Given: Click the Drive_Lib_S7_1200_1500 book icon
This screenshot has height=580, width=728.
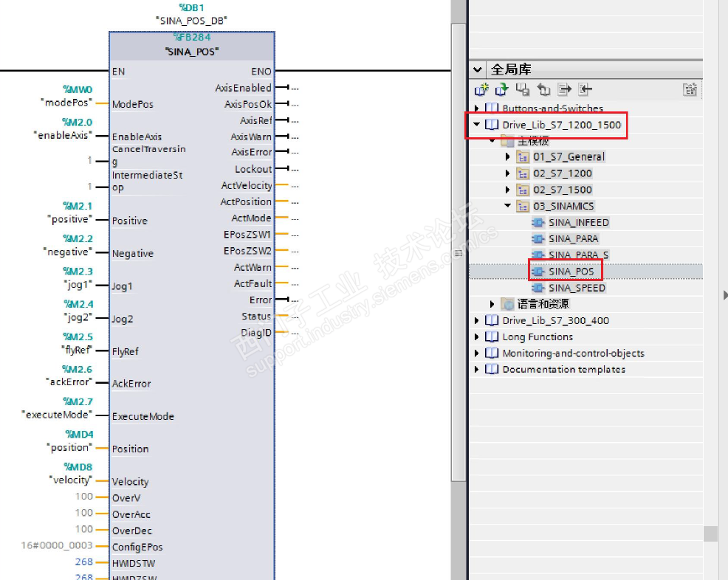Looking at the screenshot, I should (x=492, y=125).
